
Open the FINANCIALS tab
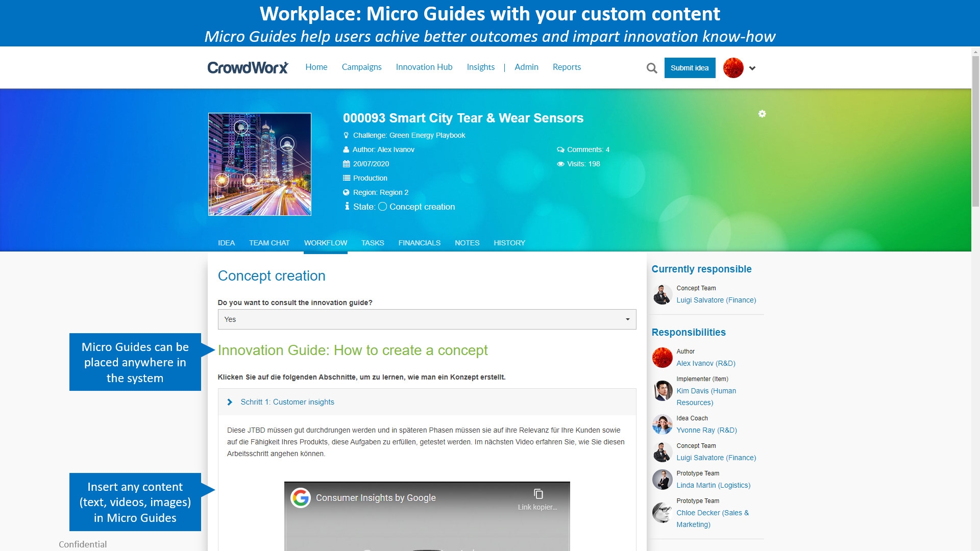[x=419, y=243]
